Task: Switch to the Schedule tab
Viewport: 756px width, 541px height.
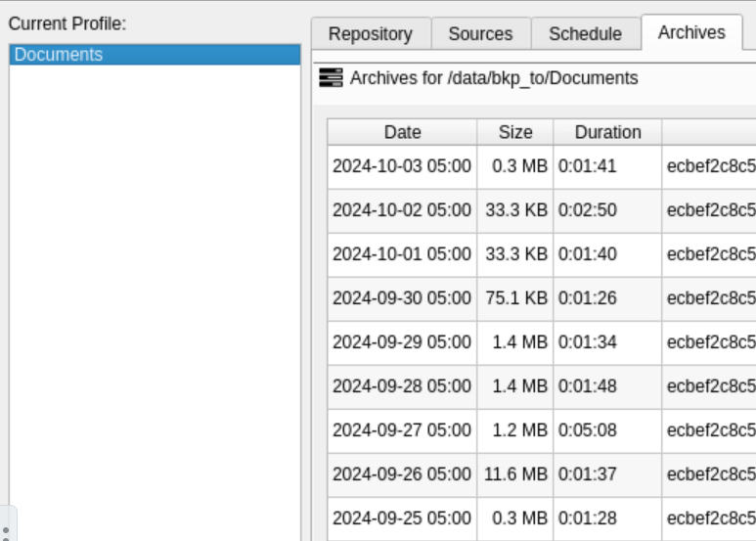Action: [585, 34]
